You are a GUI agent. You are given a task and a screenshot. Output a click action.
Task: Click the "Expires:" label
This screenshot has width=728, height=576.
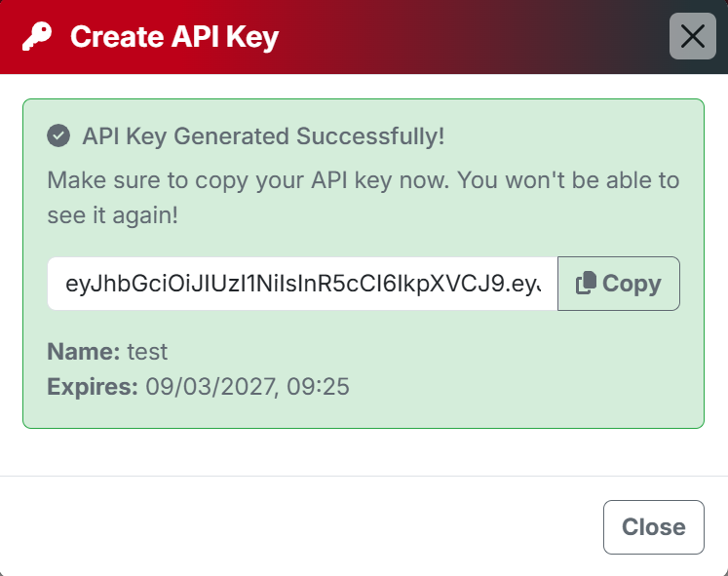tap(93, 387)
